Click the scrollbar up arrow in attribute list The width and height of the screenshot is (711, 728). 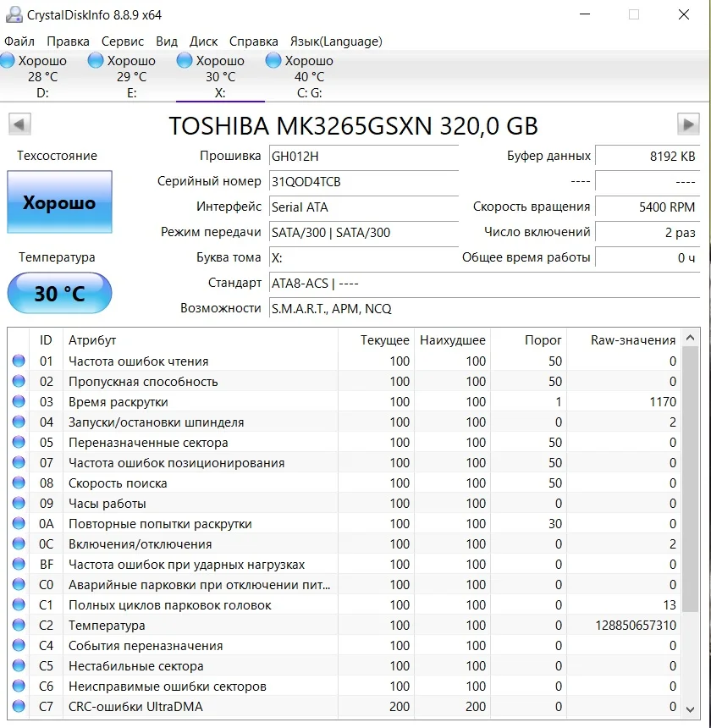pos(690,338)
